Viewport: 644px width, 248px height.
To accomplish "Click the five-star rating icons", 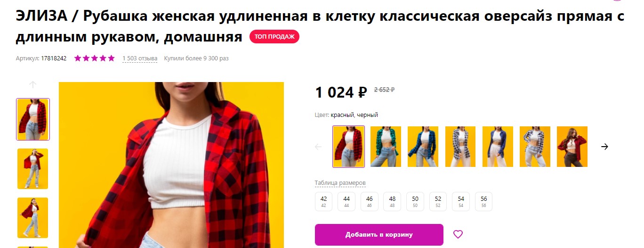I will 95,58.
